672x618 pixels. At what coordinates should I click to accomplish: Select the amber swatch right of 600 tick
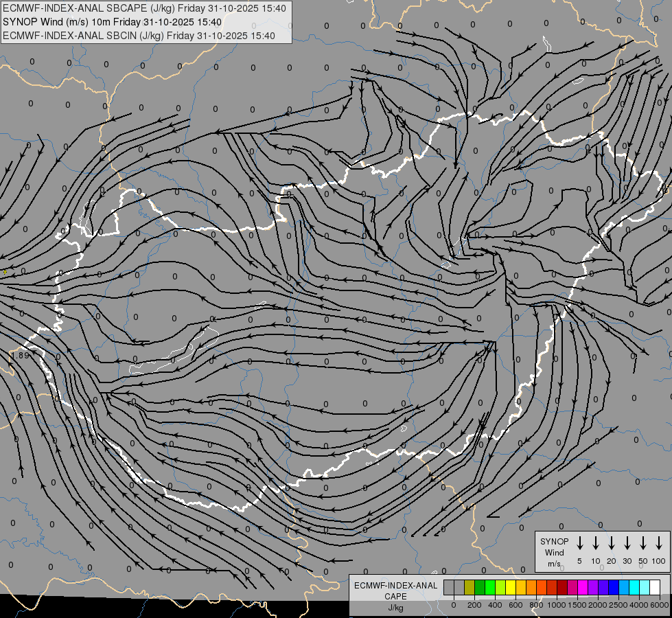tap(521, 587)
